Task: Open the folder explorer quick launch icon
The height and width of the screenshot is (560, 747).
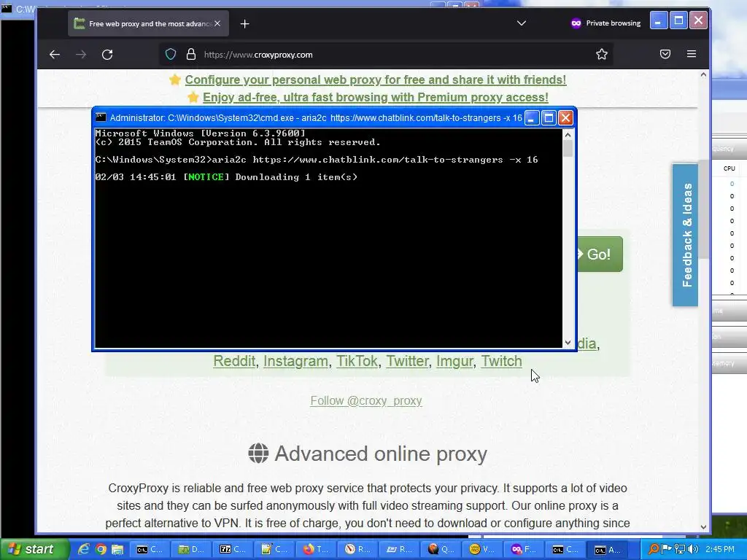Action: (117, 549)
